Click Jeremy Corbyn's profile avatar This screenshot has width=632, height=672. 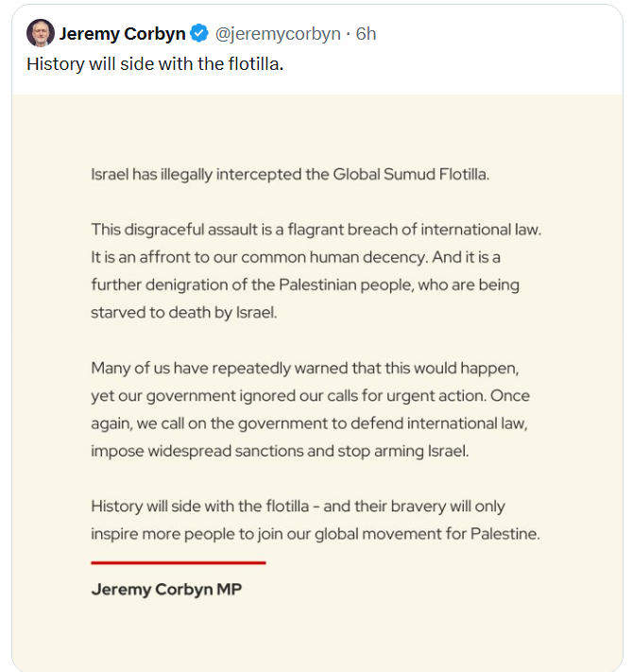41,33
